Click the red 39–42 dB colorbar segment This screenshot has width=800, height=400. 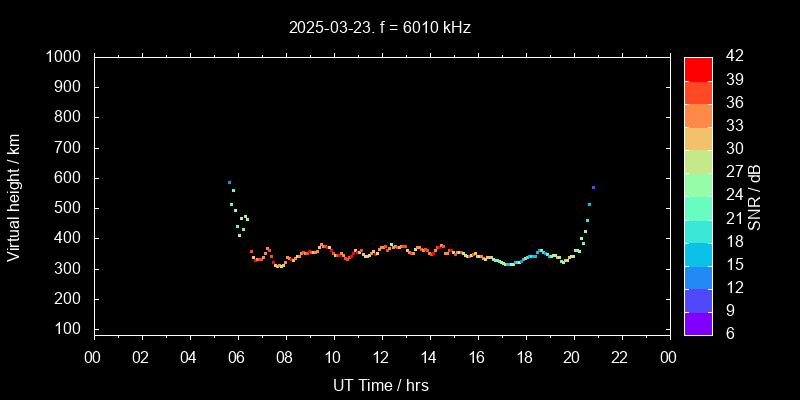[x=698, y=68]
